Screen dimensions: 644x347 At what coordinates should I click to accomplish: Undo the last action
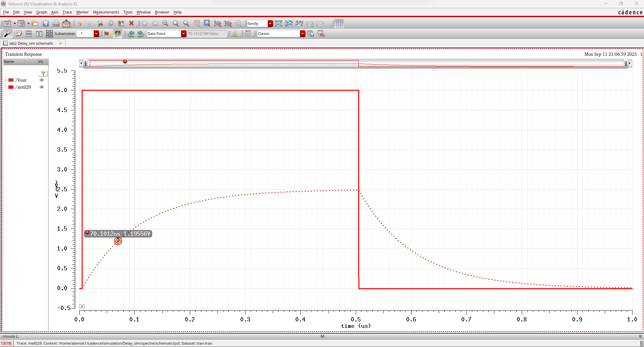80,24
